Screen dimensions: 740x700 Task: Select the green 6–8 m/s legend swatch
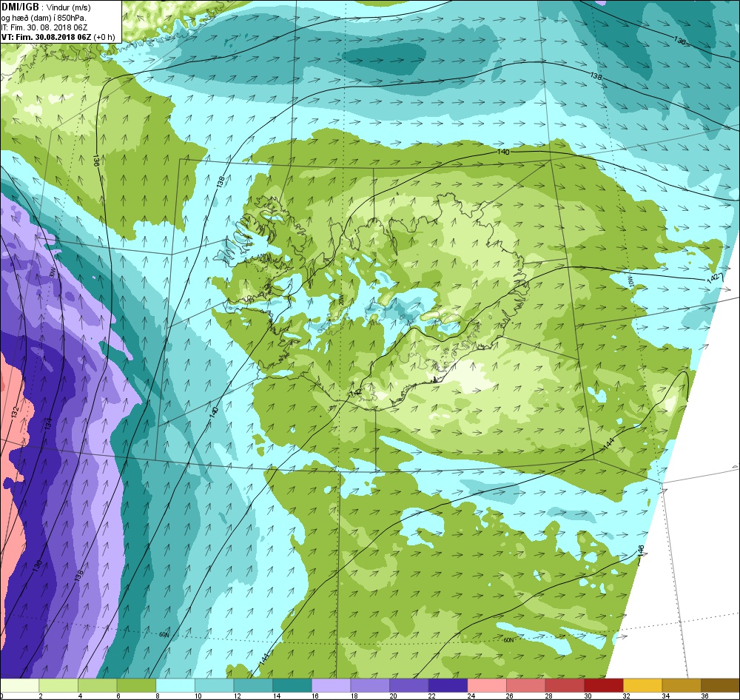pyautogui.click(x=136, y=685)
